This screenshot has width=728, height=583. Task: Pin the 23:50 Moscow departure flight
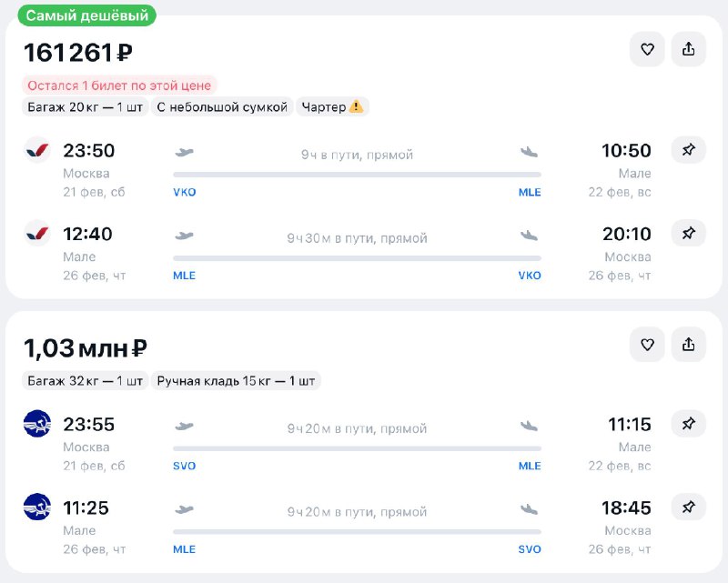click(689, 150)
